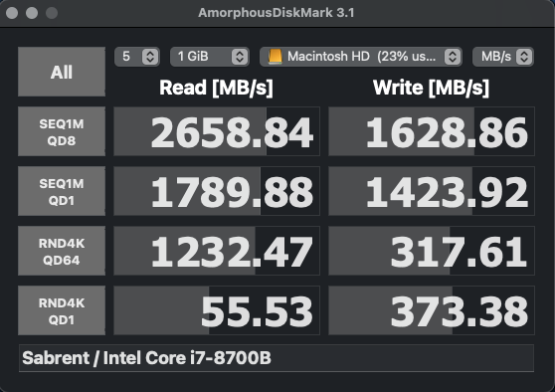Viewport: 555px width, 392px height.
Task: Click the Macintosh HD drive icon
Action: [x=276, y=57]
